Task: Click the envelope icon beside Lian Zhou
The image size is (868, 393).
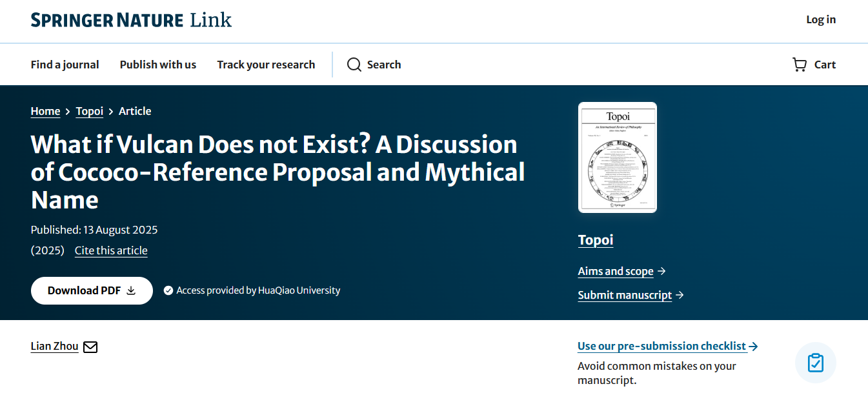Action: click(90, 347)
